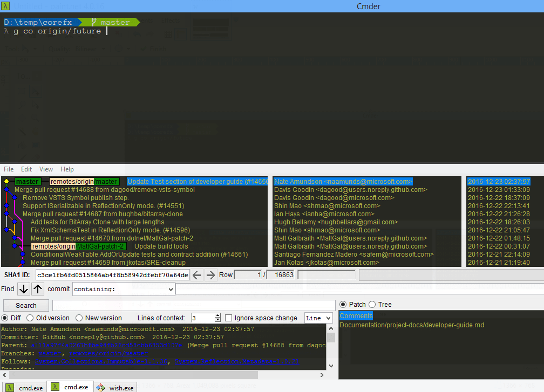Select the green master branch label
The image size is (544, 392).
(28, 181)
